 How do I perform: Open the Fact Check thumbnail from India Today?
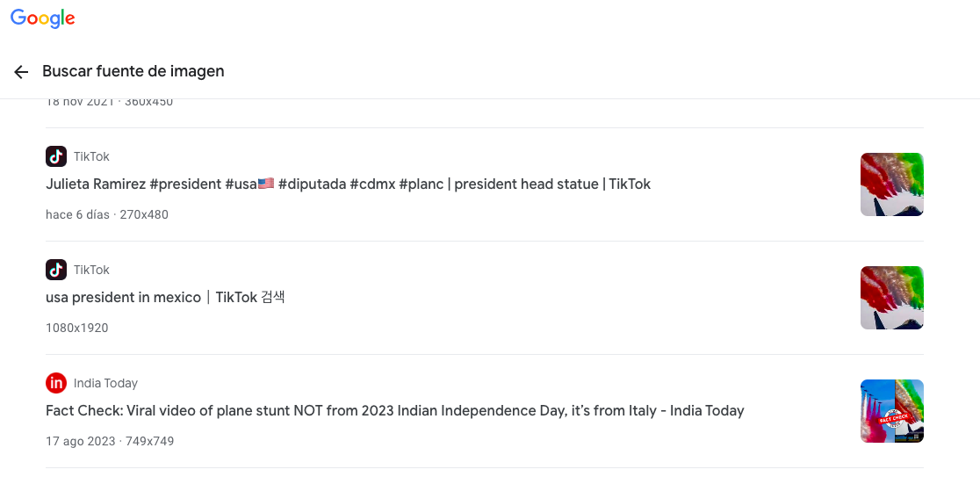[x=891, y=411]
